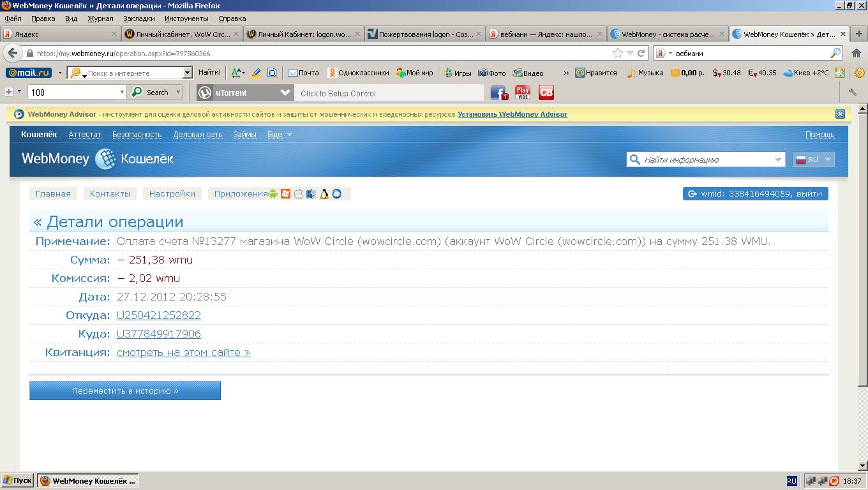The image size is (868, 490).
Task: Switch to Пожертвования logon tab
Action: (x=424, y=34)
